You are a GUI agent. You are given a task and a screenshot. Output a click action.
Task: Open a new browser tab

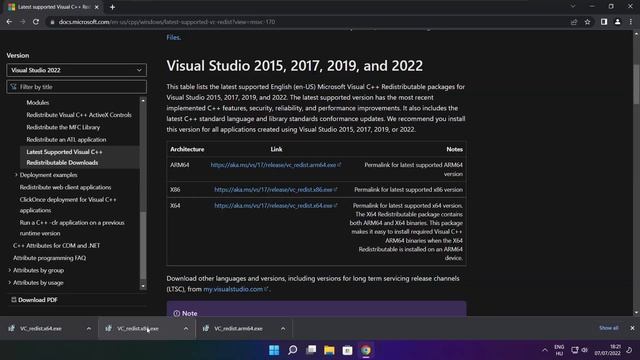112,7
